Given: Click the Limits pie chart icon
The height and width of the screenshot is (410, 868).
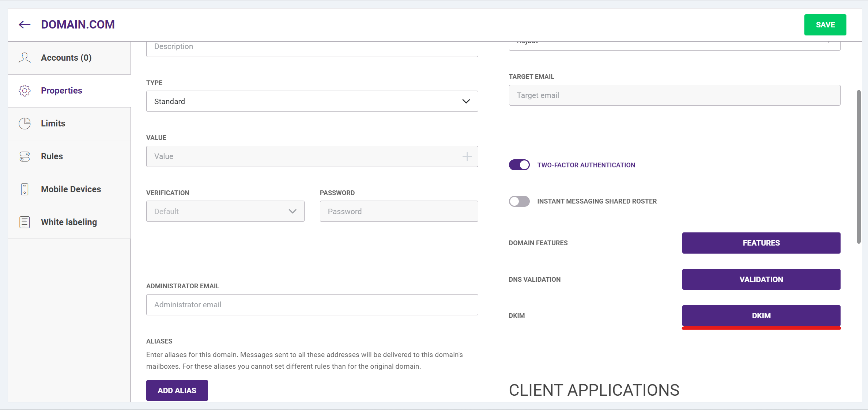Looking at the screenshot, I should [x=24, y=124].
